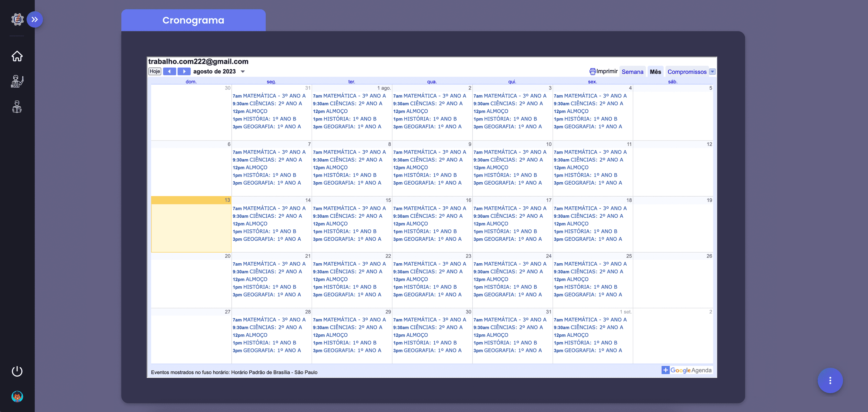This screenshot has height=412, width=868.
Task: Switch to the Compromissos tab
Action: tap(687, 72)
